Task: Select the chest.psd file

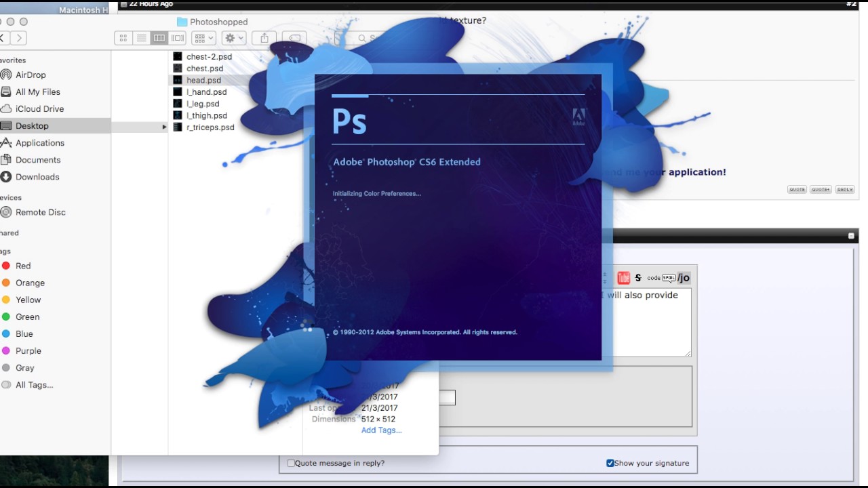Action: 204,68
